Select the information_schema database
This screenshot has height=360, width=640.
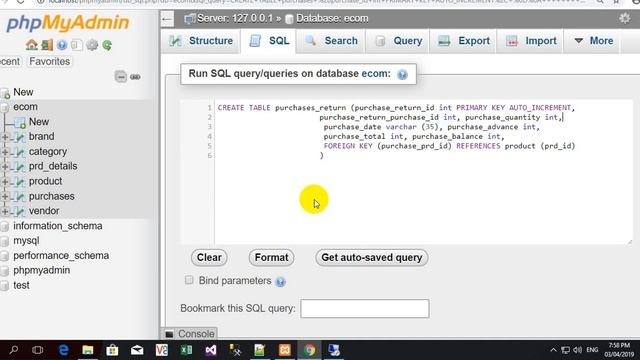(x=58, y=226)
